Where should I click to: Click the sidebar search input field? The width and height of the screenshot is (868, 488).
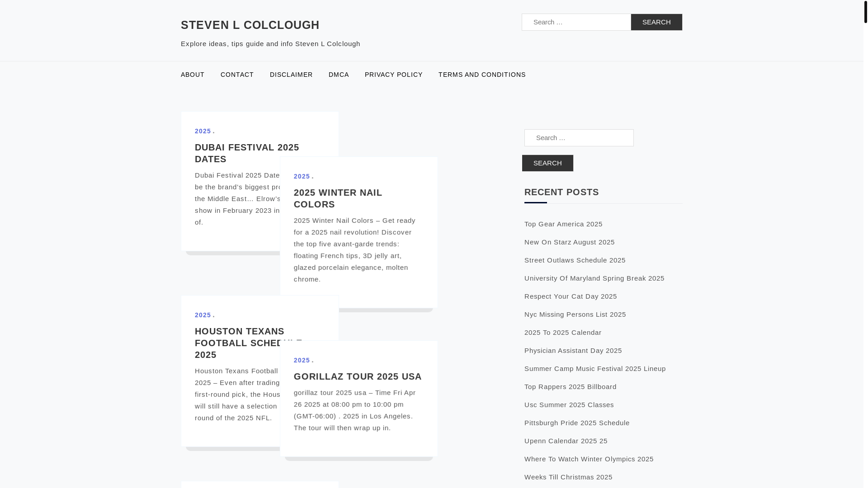pyautogui.click(x=579, y=138)
